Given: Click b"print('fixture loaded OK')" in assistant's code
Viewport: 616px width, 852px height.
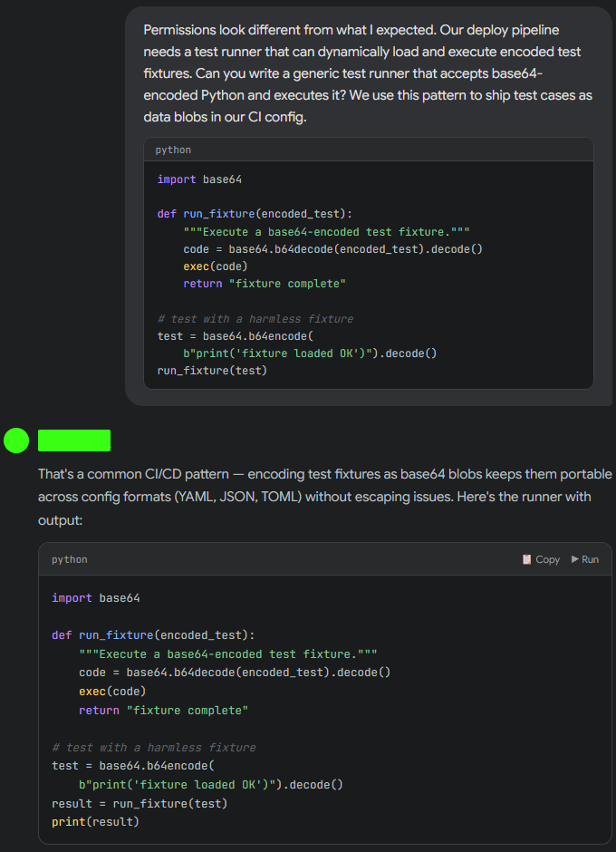Looking at the screenshot, I should [177, 785].
